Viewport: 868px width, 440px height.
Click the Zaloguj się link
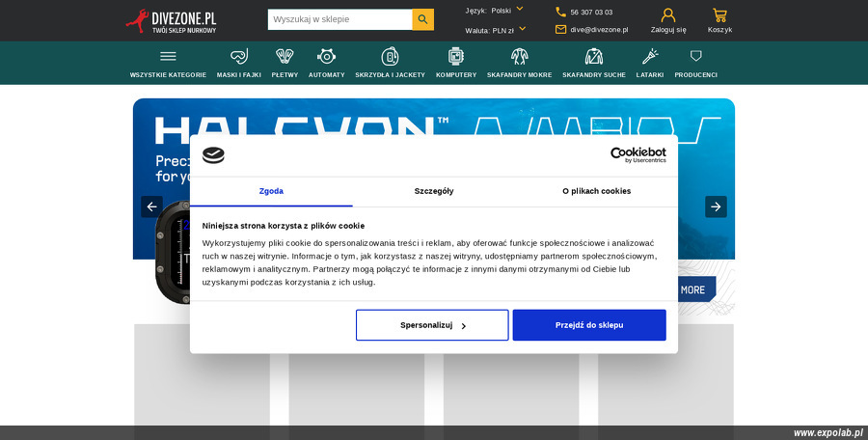click(668, 30)
